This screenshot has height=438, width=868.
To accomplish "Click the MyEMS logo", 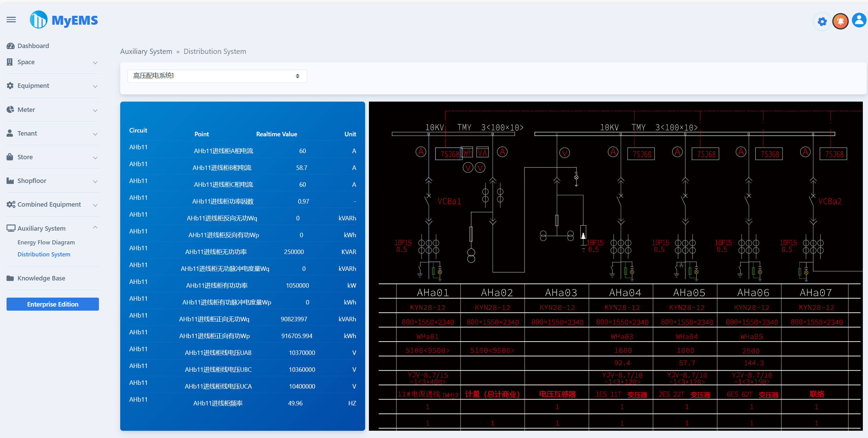I will tap(63, 20).
